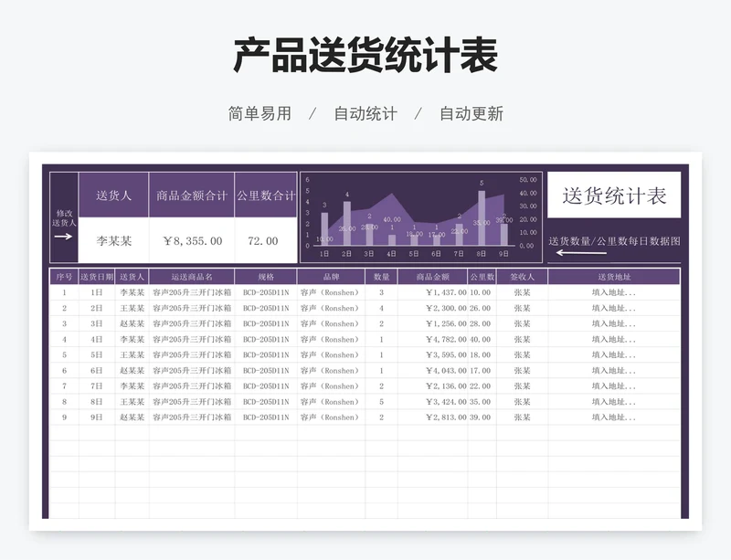This screenshot has width=731, height=560.
Task: Click the 40.00 kilometers cell in row 4
Action: pyautogui.click(x=482, y=340)
